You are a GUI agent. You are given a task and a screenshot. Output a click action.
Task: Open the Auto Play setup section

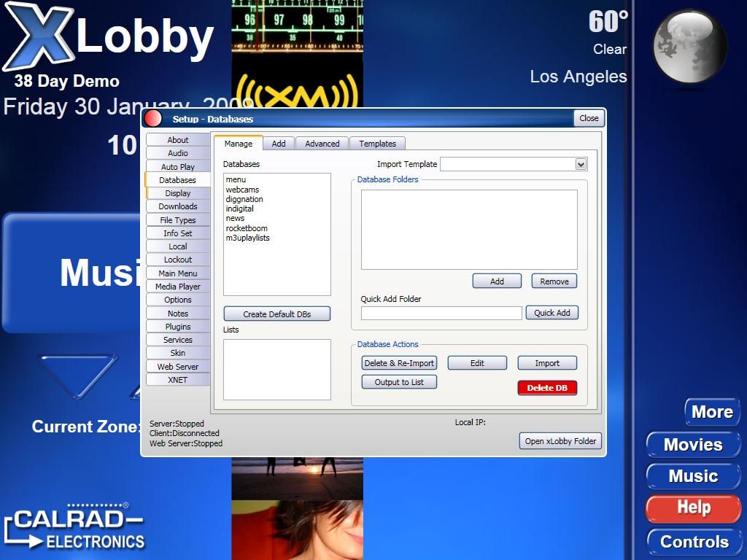pos(178,167)
